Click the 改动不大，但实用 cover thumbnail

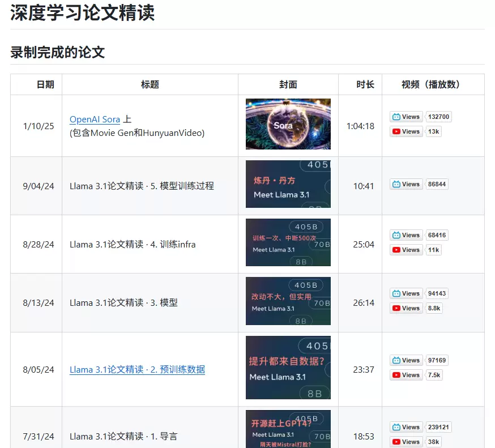point(288,301)
